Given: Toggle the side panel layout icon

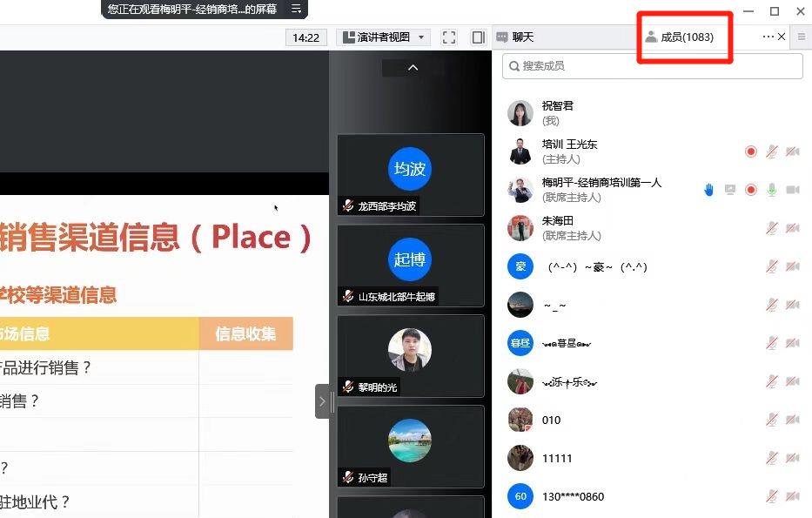Looking at the screenshot, I should click(x=478, y=37).
